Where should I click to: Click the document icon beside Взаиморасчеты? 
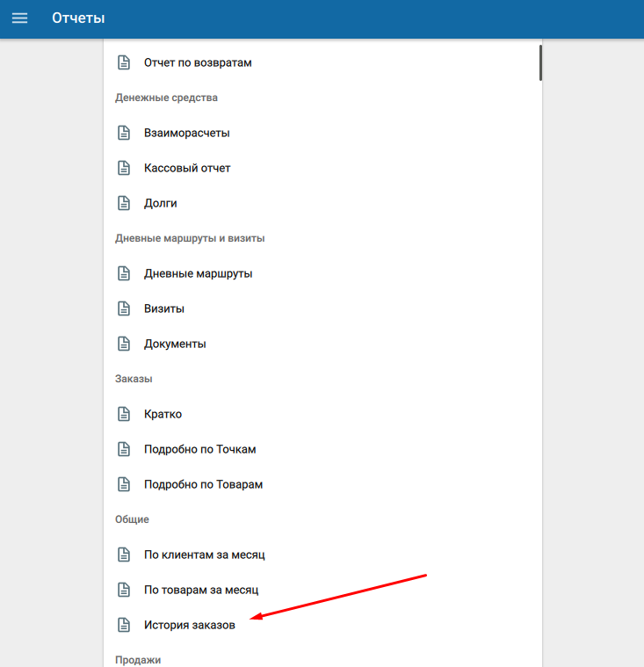(124, 133)
